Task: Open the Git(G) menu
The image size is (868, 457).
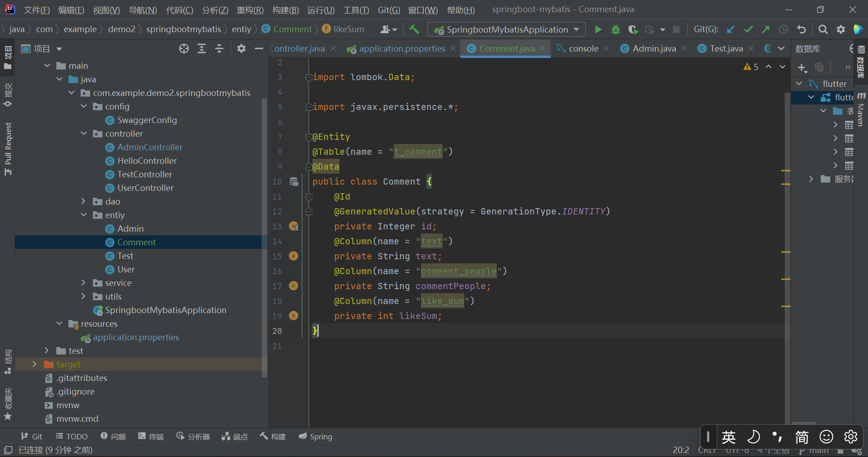Action: tap(389, 10)
